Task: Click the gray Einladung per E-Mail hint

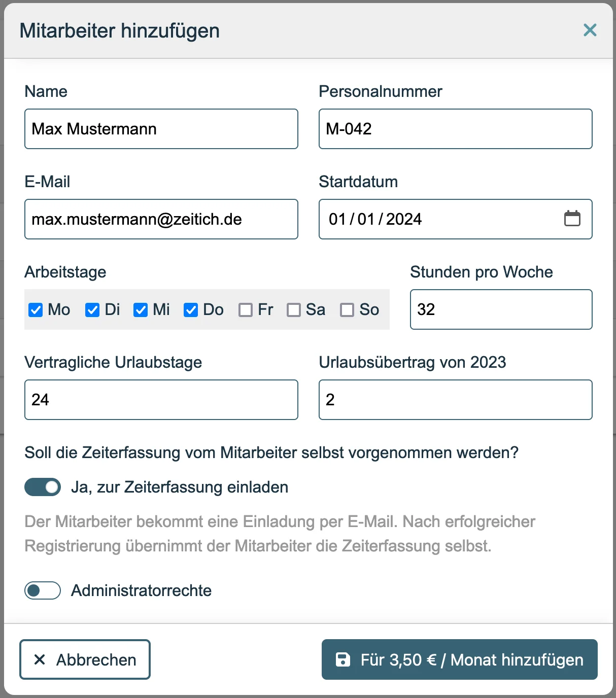Action: [x=280, y=534]
